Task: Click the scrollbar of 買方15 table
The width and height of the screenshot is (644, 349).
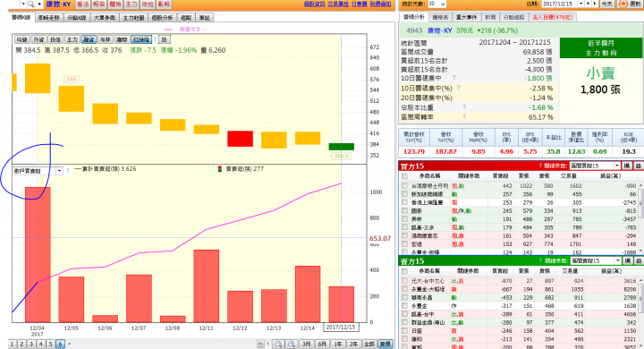Action: pos(640,217)
